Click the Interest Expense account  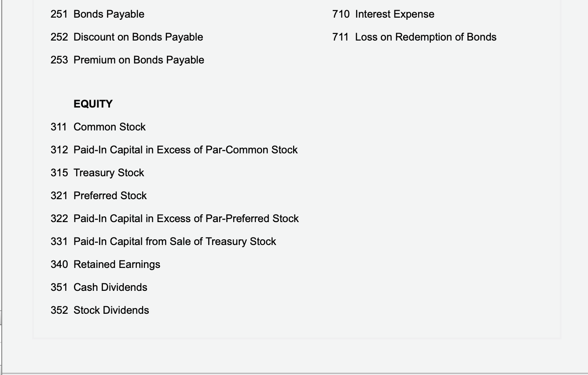pos(394,14)
